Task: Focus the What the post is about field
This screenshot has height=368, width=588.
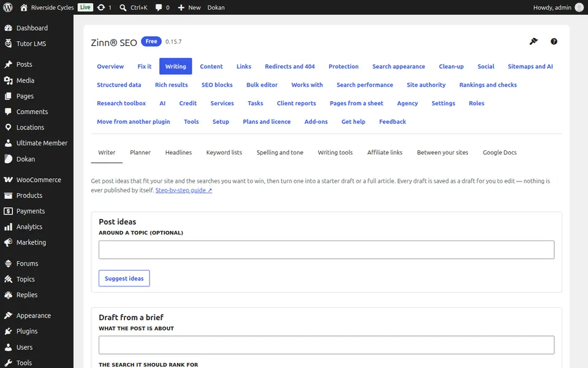Action: point(326,345)
